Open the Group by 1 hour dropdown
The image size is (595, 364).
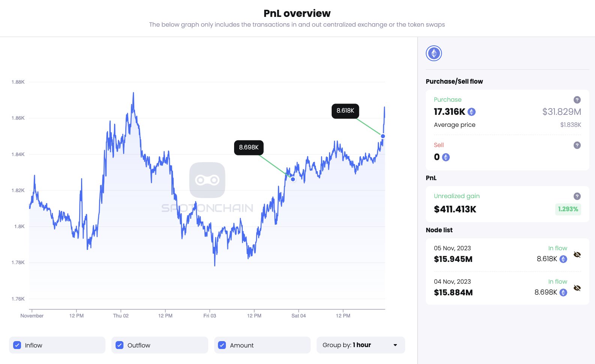[x=360, y=345]
